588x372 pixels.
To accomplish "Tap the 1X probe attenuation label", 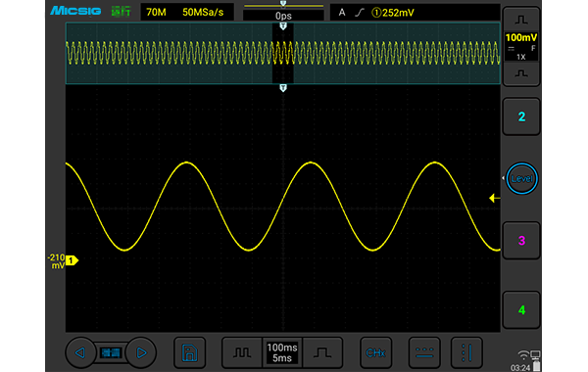I will 521,57.
